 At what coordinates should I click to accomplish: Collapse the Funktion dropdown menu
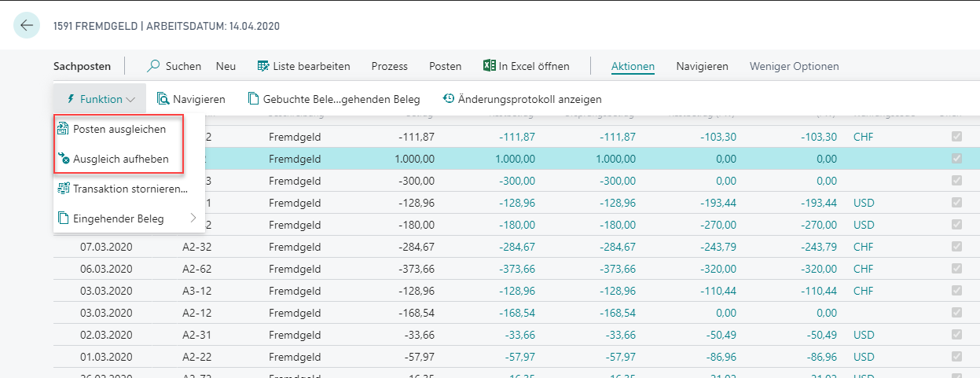pyautogui.click(x=100, y=99)
